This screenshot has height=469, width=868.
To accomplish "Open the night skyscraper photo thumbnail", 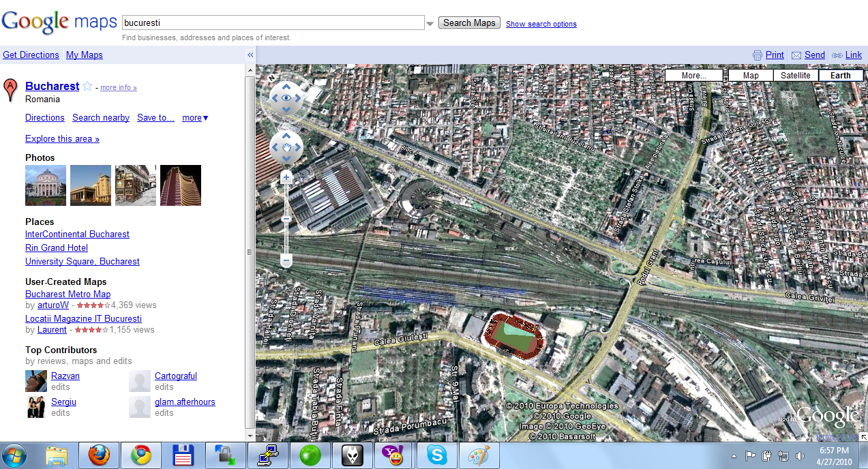I will tap(181, 185).
